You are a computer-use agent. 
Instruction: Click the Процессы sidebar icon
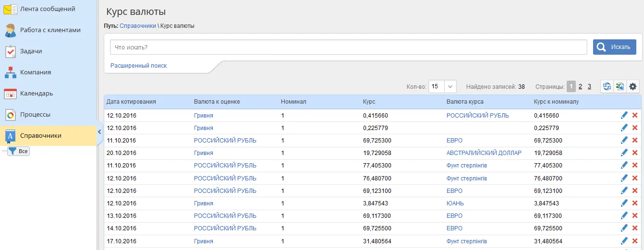[x=11, y=115]
